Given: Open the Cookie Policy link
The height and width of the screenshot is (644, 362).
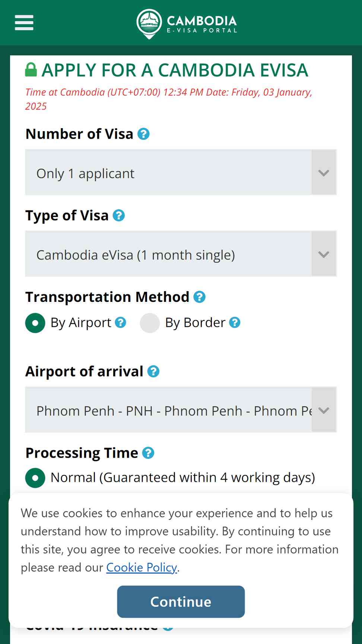Looking at the screenshot, I should (142, 567).
